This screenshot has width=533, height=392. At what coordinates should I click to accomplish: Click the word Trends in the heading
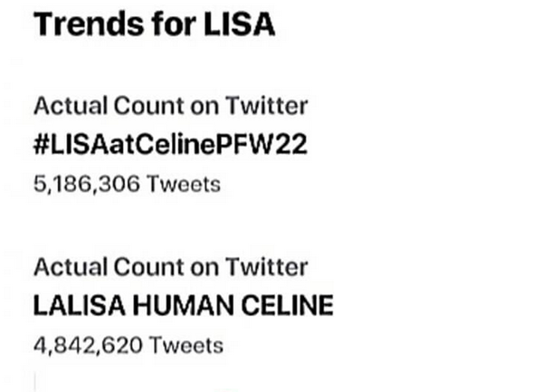[x=89, y=24]
